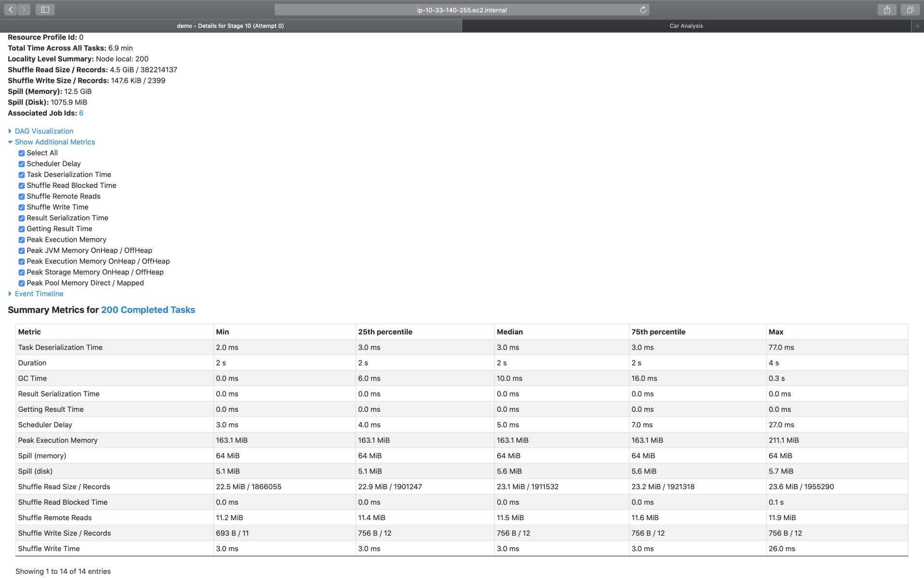Disable the Peak Execution Memory checkbox
This screenshot has height=578, width=924.
pos(22,240)
